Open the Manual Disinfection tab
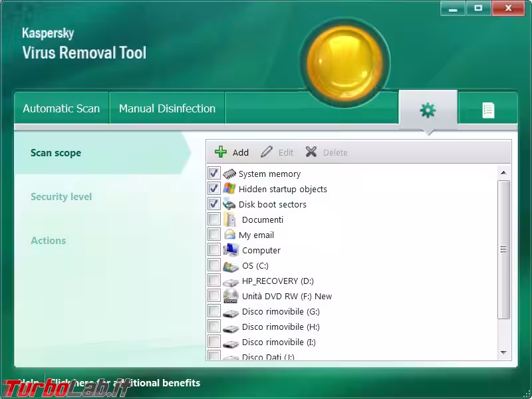Viewport: 532px width, 399px height. click(x=167, y=108)
